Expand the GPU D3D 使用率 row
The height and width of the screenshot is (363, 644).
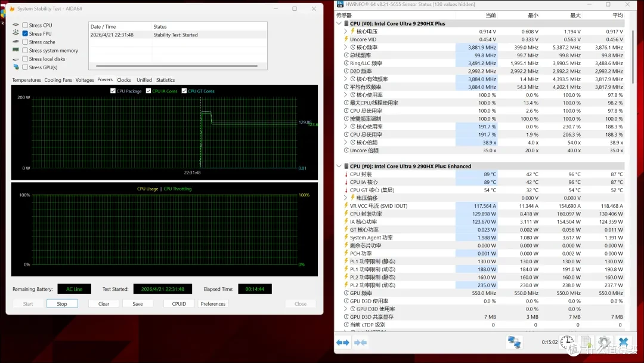[x=345, y=309]
